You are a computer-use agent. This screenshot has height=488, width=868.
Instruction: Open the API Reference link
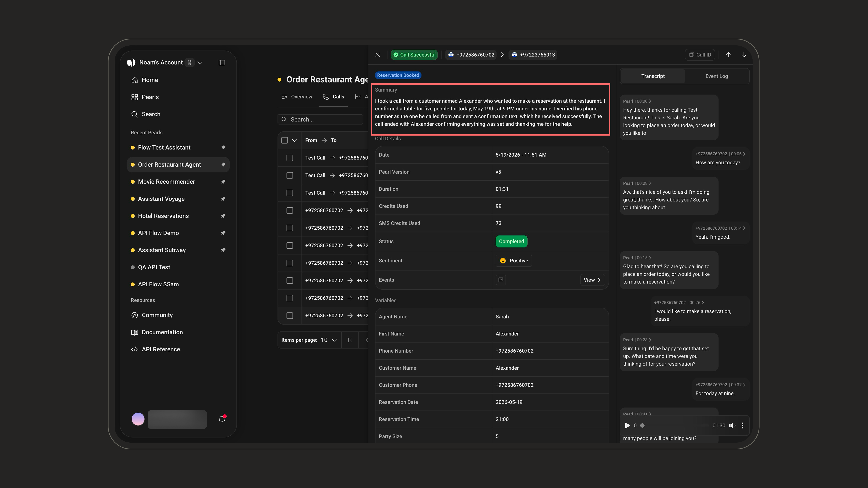coord(178,349)
